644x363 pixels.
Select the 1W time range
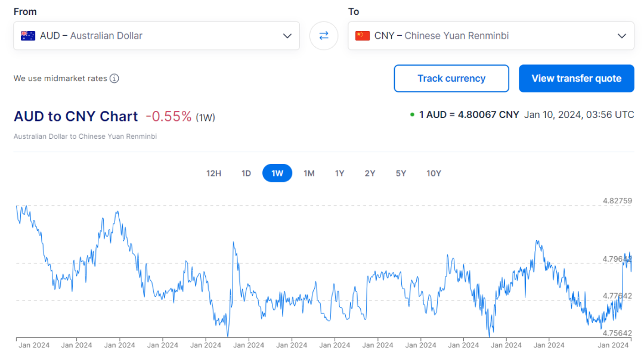[x=277, y=173]
